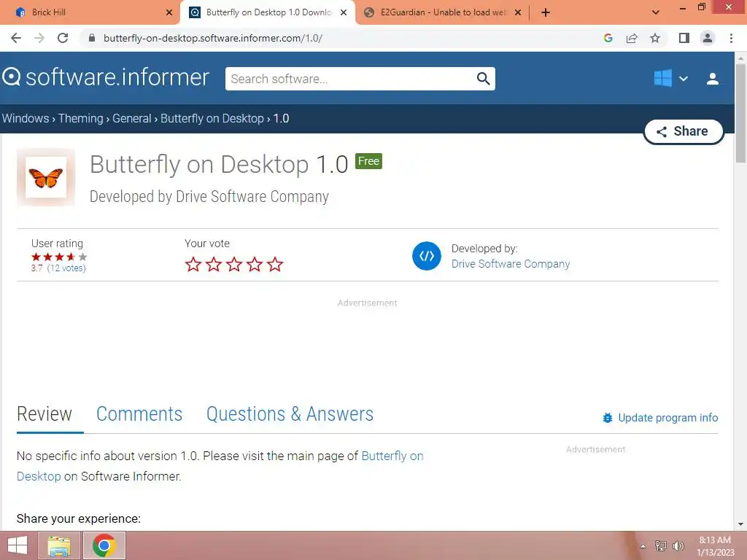This screenshot has width=747, height=560.
Task: Click the butterfly program thumbnail
Action: (x=46, y=177)
